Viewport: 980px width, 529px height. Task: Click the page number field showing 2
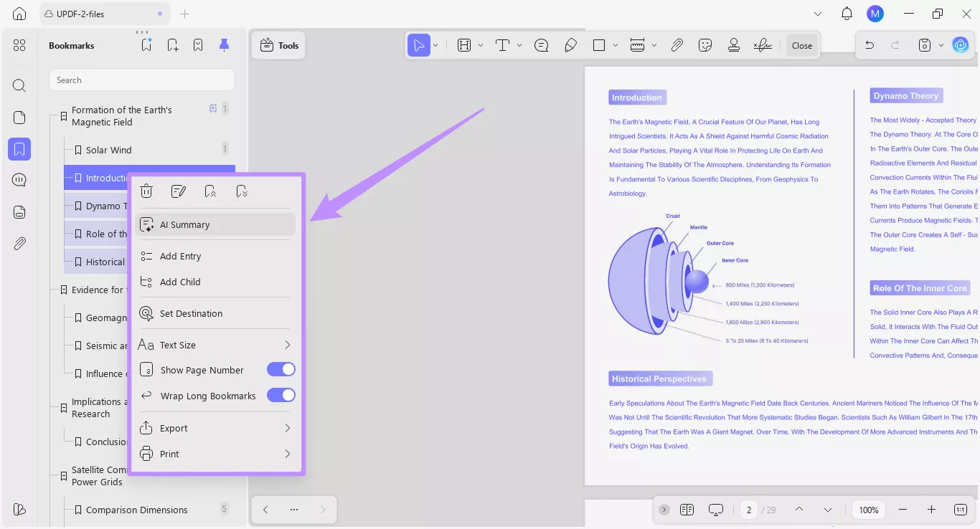[x=749, y=510]
